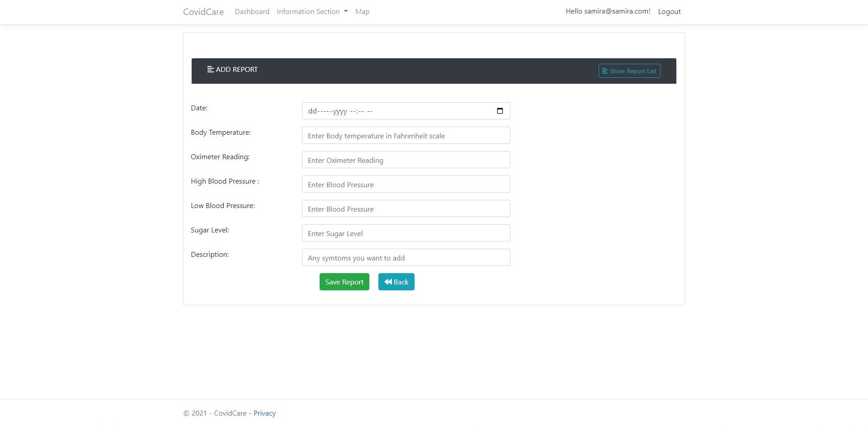
Task: Click the 'High Blood Pressure :' label
Action: [x=225, y=181]
